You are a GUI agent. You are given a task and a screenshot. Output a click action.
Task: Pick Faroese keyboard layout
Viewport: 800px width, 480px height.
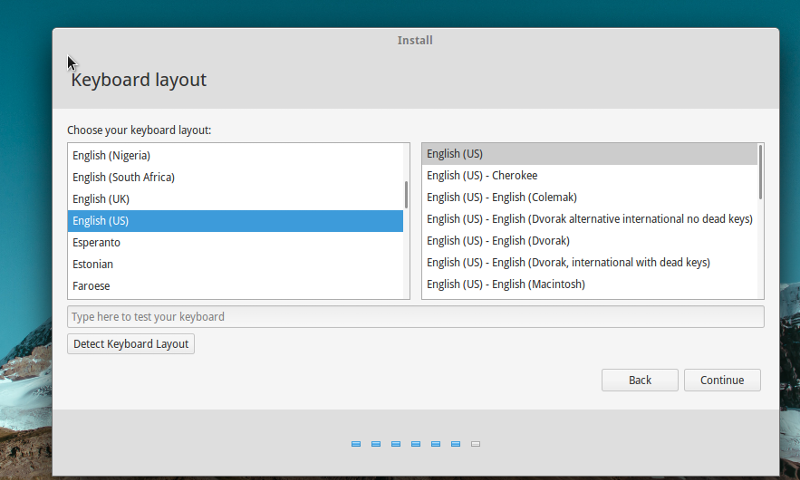pyautogui.click(x=235, y=286)
